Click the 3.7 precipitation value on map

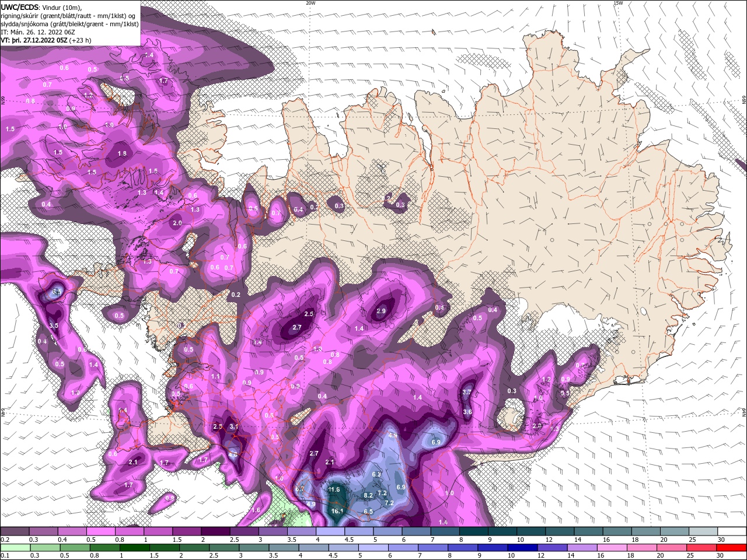[x=467, y=392]
